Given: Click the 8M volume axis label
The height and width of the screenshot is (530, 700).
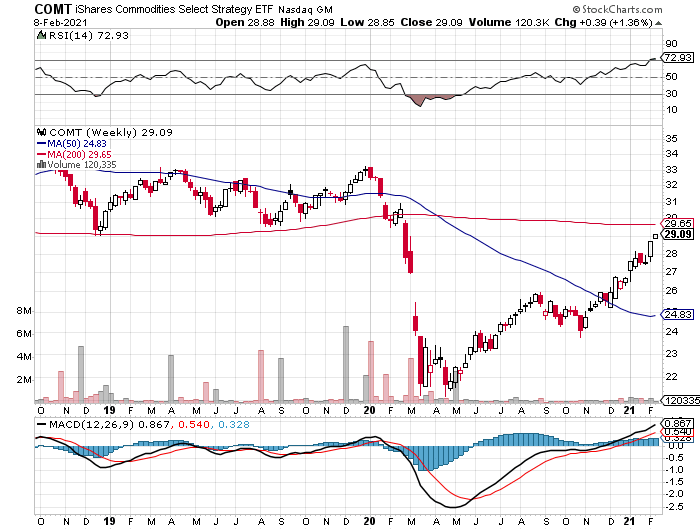Looking at the screenshot, I should (x=24, y=311).
